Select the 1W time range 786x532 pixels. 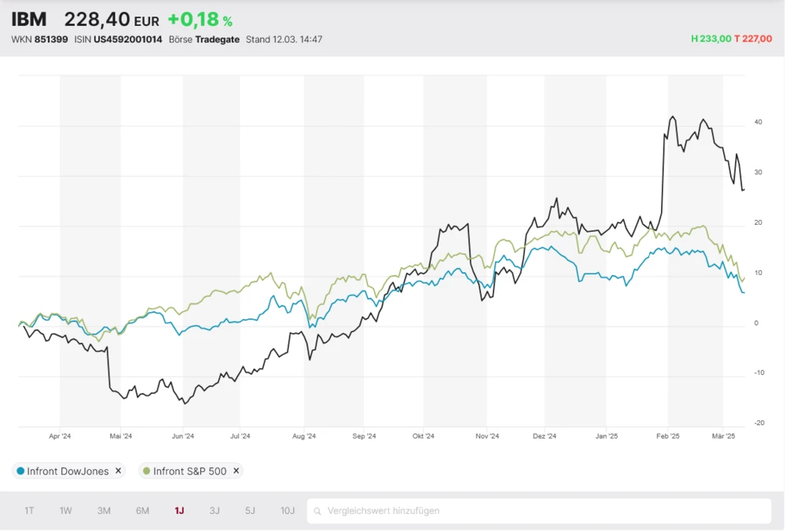pos(66,511)
